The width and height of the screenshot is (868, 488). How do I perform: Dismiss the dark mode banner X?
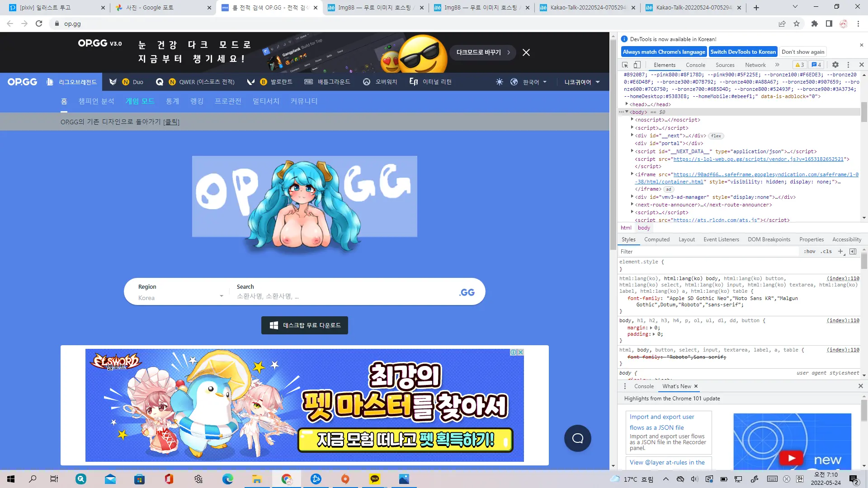point(526,52)
